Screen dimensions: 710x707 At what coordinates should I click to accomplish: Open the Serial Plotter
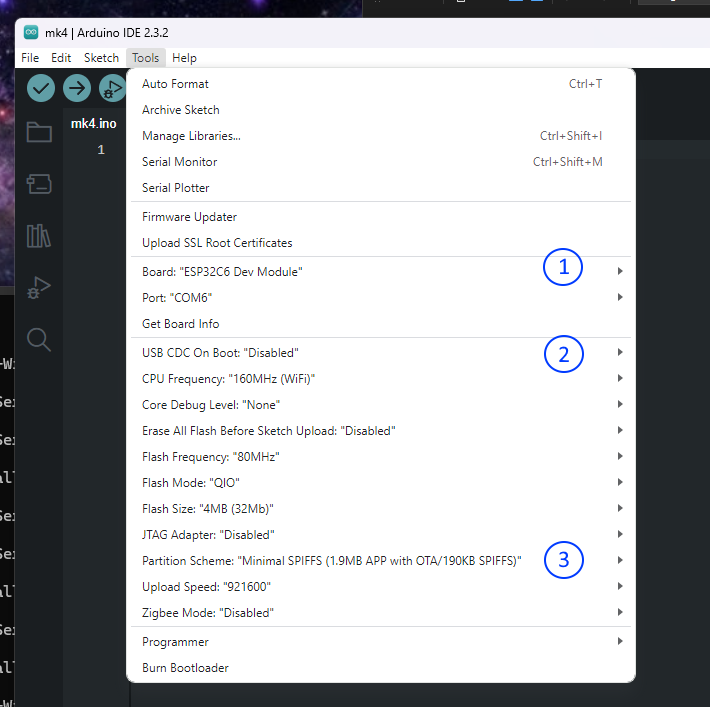coord(380,188)
